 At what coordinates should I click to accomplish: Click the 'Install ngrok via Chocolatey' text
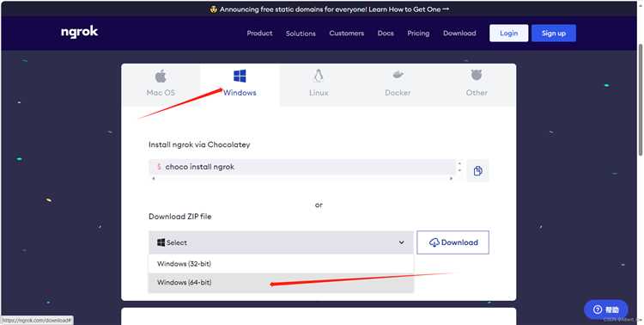pyautogui.click(x=199, y=144)
